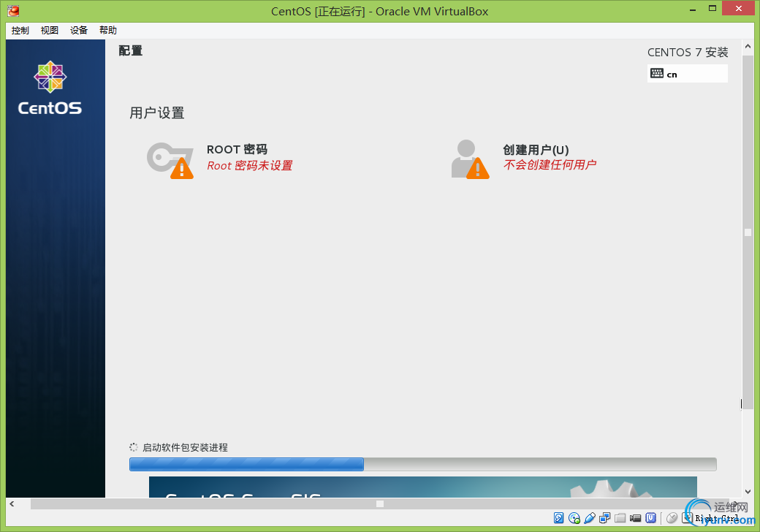Select the 创建用户(U) heading
Image resolution: width=760 pixels, height=532 pixels.
pyautogui.click(x=536, y=150)
